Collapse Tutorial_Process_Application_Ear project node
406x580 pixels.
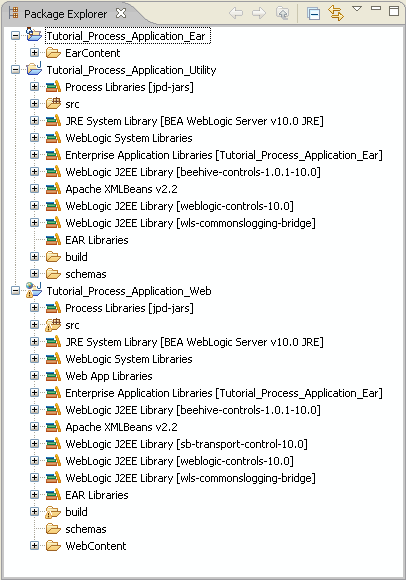coord(15,36)
